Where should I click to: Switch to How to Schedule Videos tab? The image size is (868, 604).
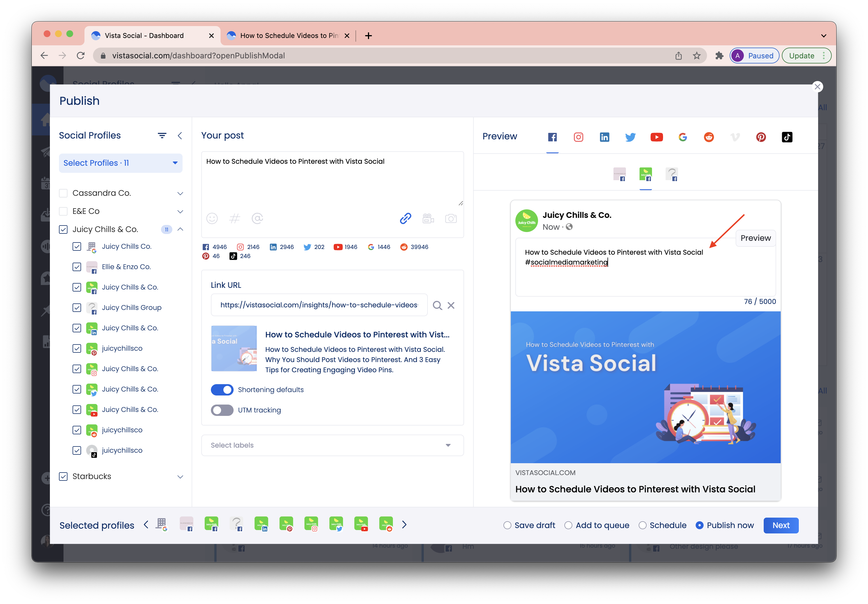tap(289, 35)
